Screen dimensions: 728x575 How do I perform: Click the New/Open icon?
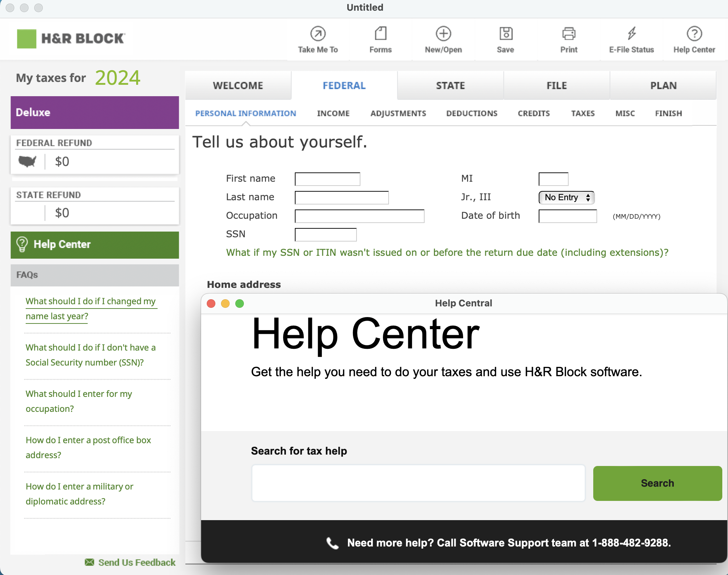coord(443,39)
